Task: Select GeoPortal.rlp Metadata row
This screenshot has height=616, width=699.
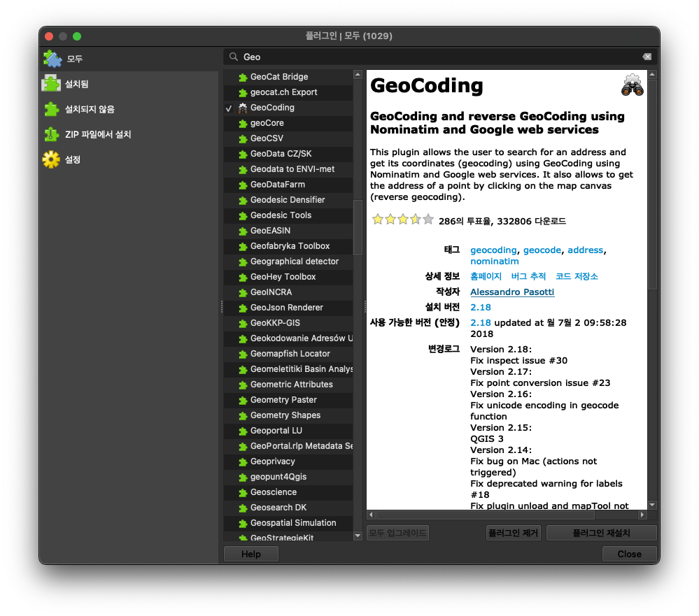Action: point(288,446)
